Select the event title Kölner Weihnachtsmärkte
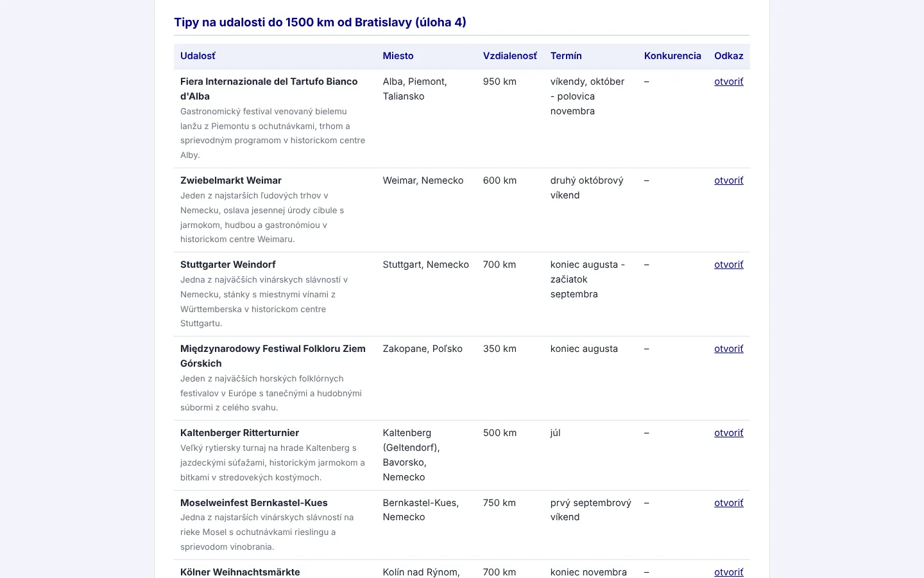This screenshot has width=924, height=578. click(x=240, y=572)
